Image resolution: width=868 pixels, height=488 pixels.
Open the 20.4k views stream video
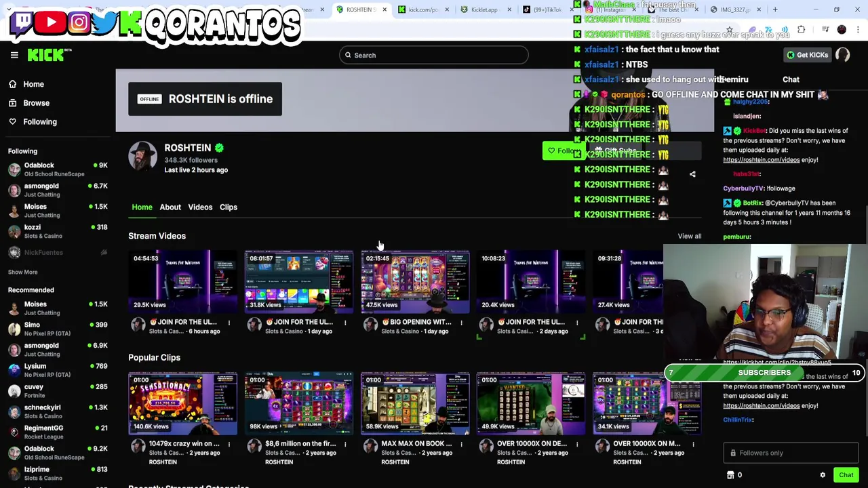[531, 281]
